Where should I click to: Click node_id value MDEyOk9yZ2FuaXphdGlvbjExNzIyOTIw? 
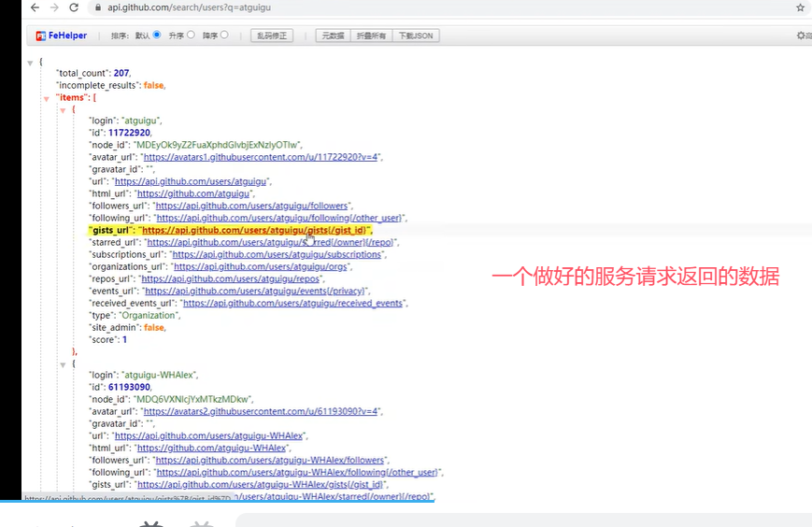click(x=217, y=145)
